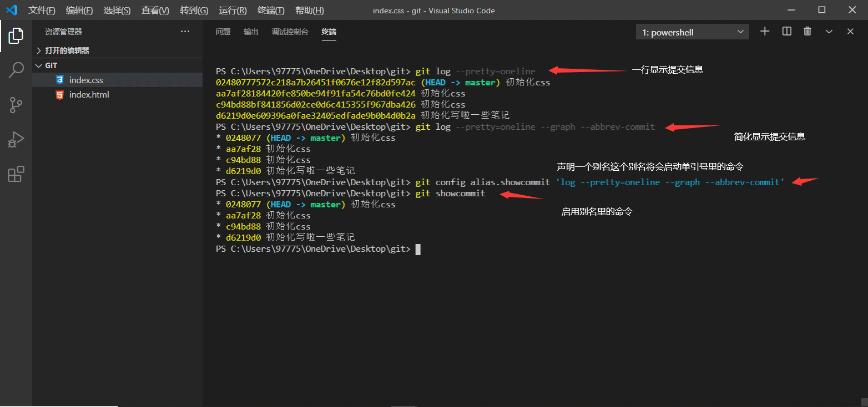This screenshot has width=868, height=407.
Task: Click the terminal prompt input line with cursor
Action: click(x=319, y=249)
